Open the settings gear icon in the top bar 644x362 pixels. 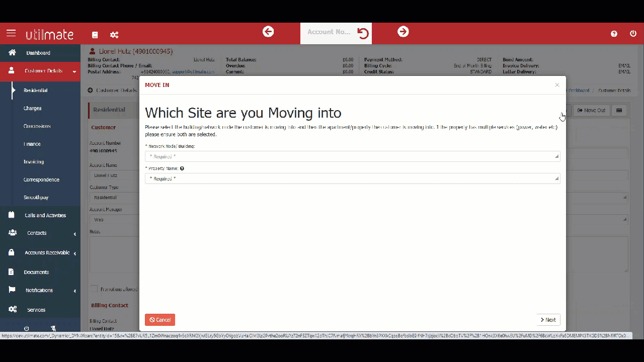[x=114, y=35]
